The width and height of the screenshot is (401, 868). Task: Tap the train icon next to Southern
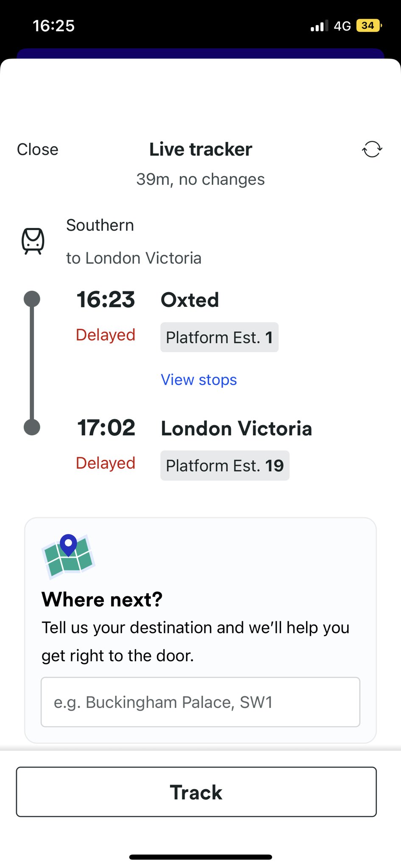33,241
